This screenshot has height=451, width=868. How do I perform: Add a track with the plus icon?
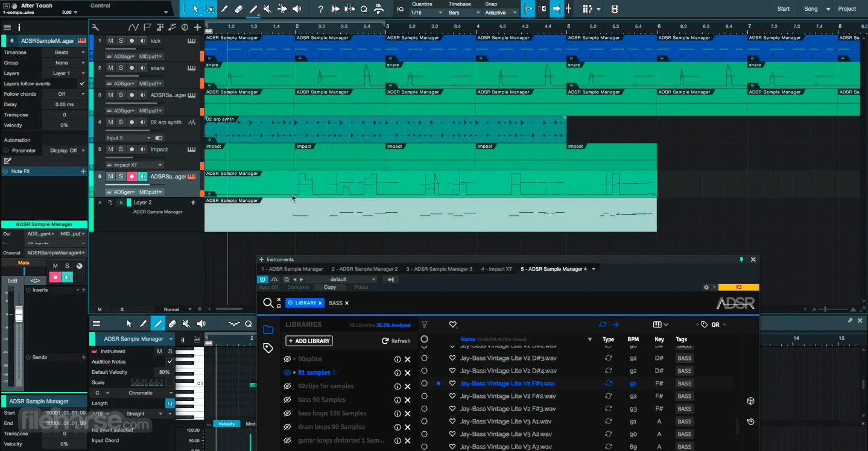197,27
